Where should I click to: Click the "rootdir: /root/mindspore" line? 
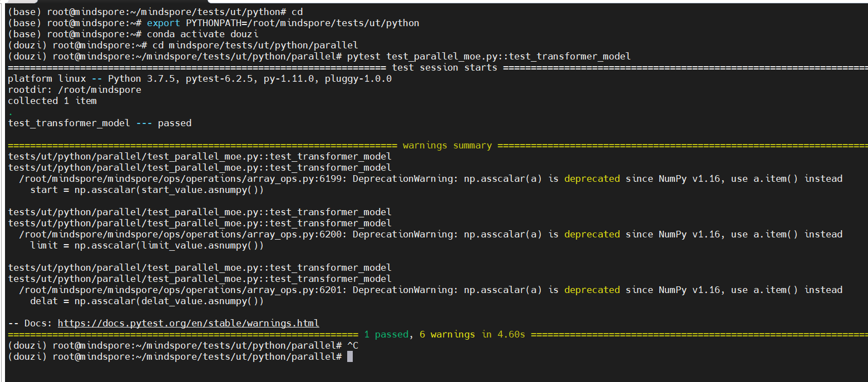click(75, 90)
